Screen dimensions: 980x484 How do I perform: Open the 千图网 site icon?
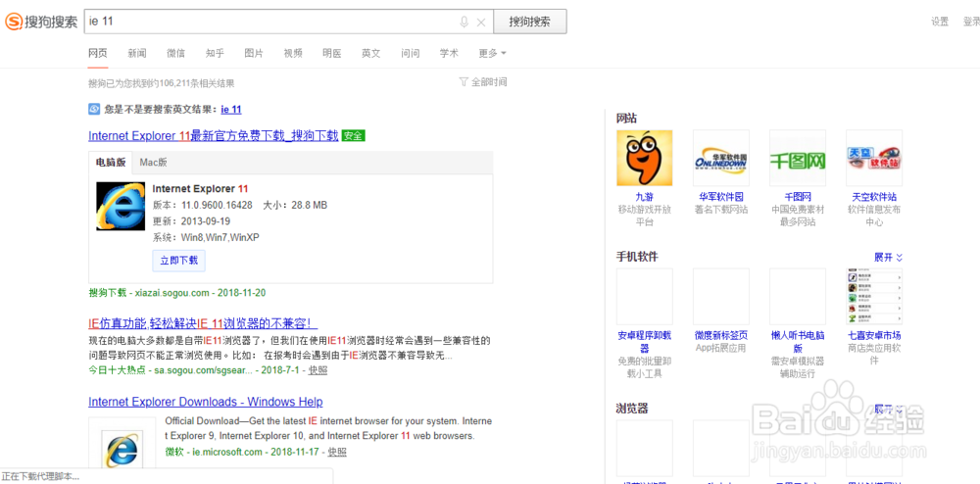coord(798,158)
